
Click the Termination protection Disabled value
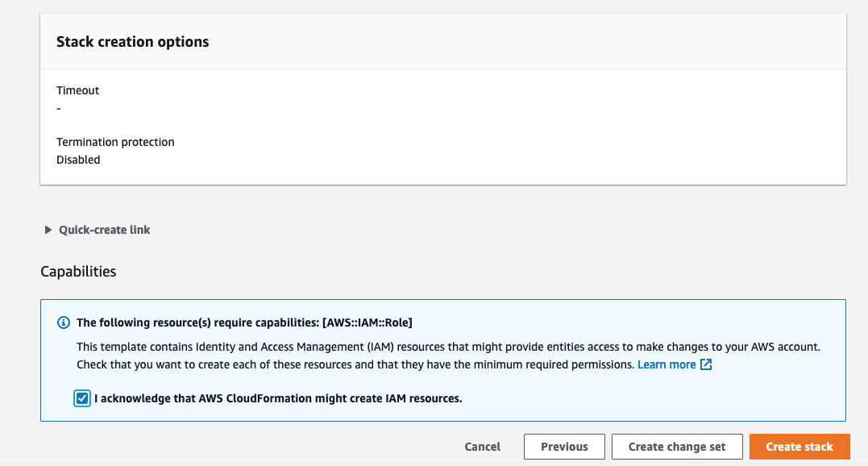click(x=78, y=159)
